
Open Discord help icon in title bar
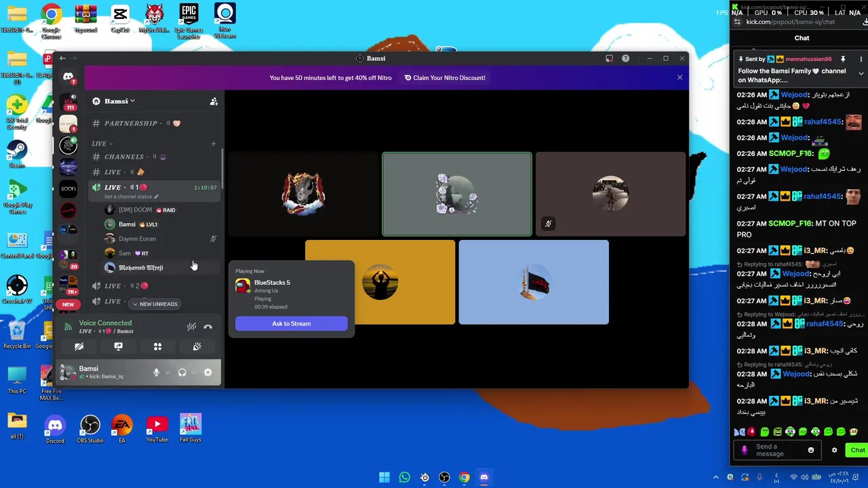pyautogui.click(x=625, y=58)
